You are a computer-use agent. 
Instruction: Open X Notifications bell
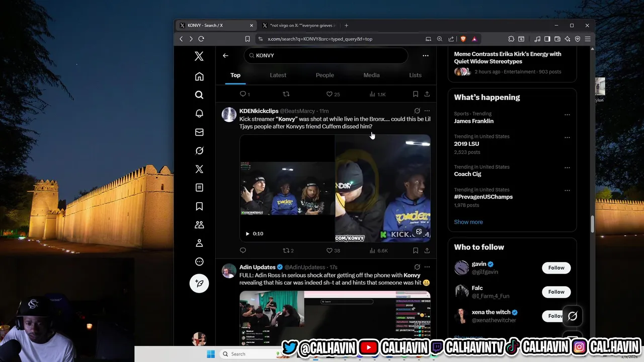199,114
